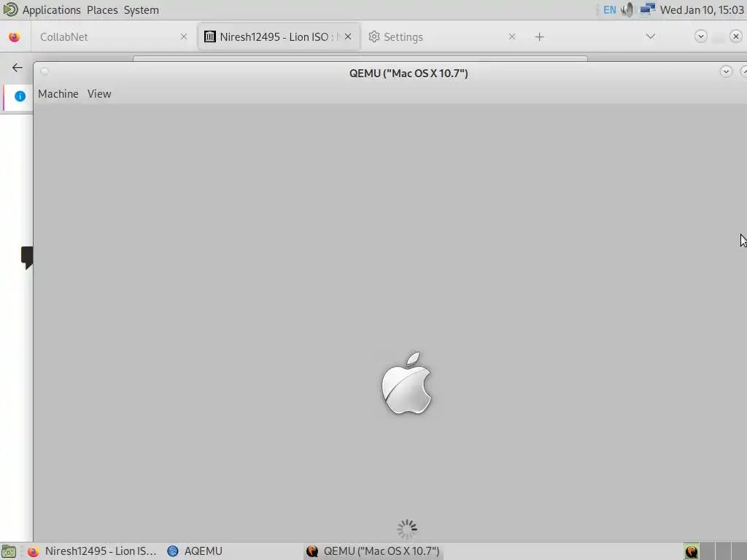Minimize the QEMU window using chevron button
Screen dimensions: 747x560
[726, 72]
